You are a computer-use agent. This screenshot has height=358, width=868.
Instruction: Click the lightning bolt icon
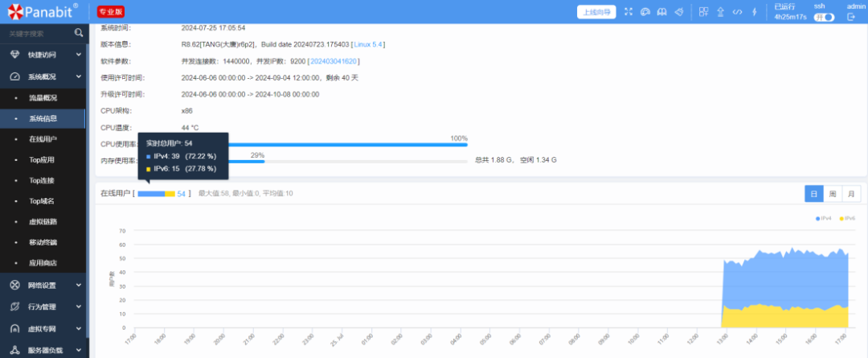pos(754,11)
